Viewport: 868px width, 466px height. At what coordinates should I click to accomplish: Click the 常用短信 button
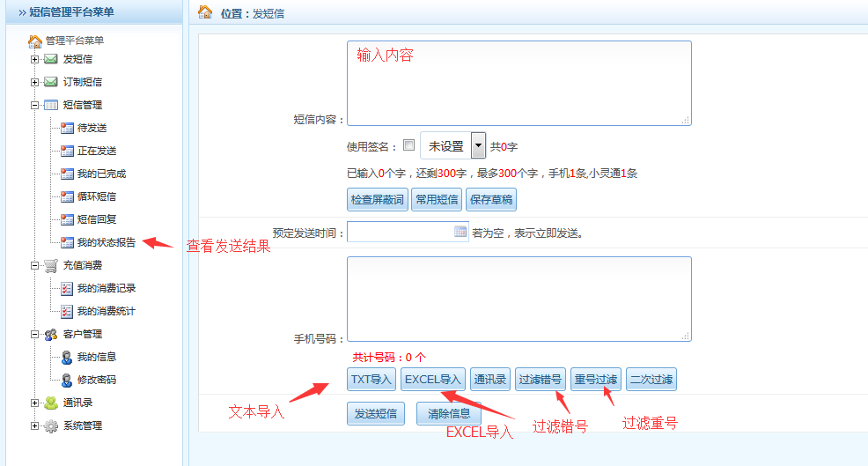click(437, 199)
